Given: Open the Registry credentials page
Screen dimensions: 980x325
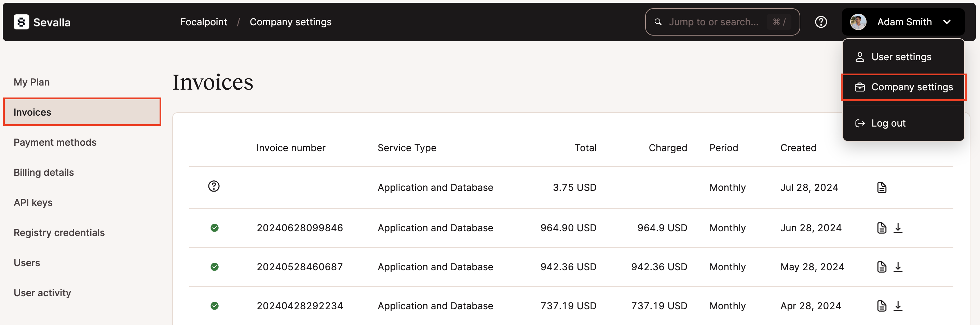Looking at the screenshot, I should (x=59, y=232).
